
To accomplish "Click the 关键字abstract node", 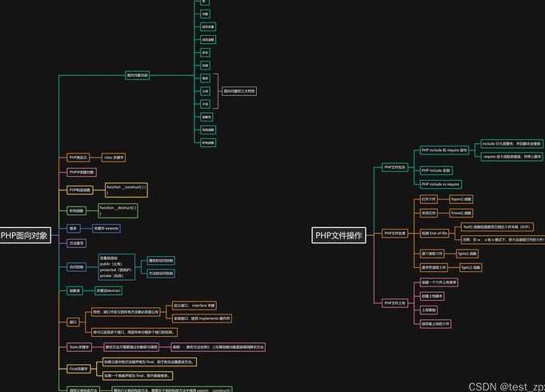I will click(x=109, y=290).
